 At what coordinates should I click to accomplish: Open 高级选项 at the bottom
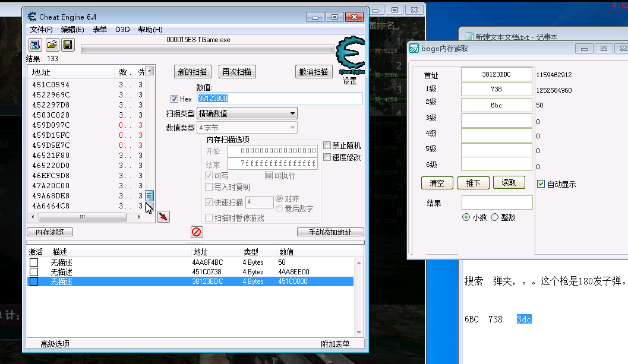tap(55, 344)
